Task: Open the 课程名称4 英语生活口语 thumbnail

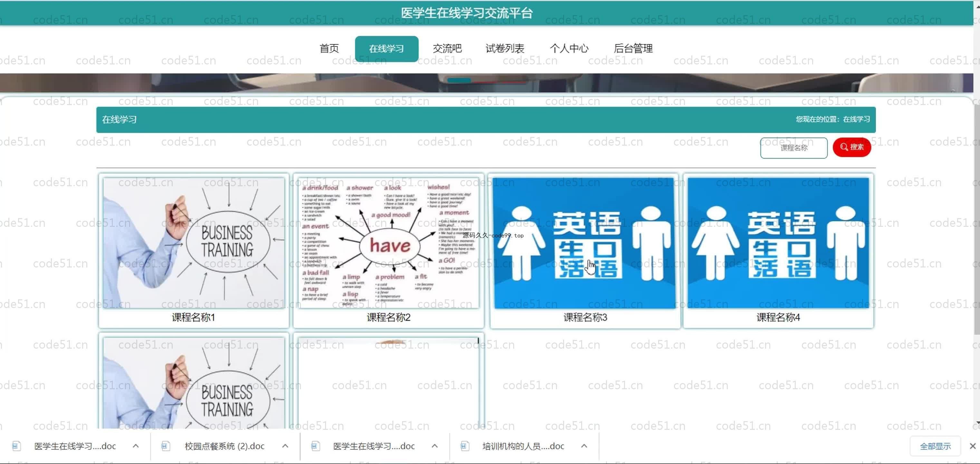Action: (x=778, y=243)
